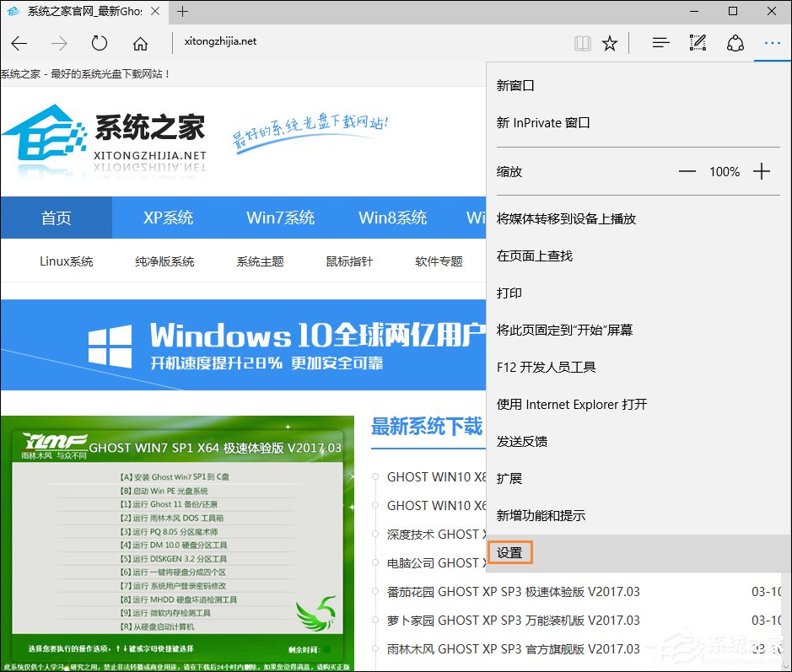
Task: Increase zoom with the plus control
Action: point(762,171)
